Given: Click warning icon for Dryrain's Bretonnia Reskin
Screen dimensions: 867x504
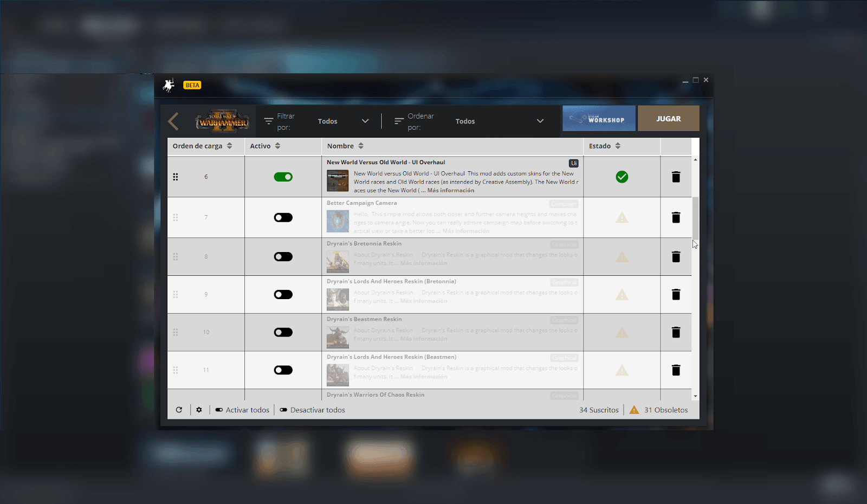Looking at the screenshot, I should pos(622,256).
